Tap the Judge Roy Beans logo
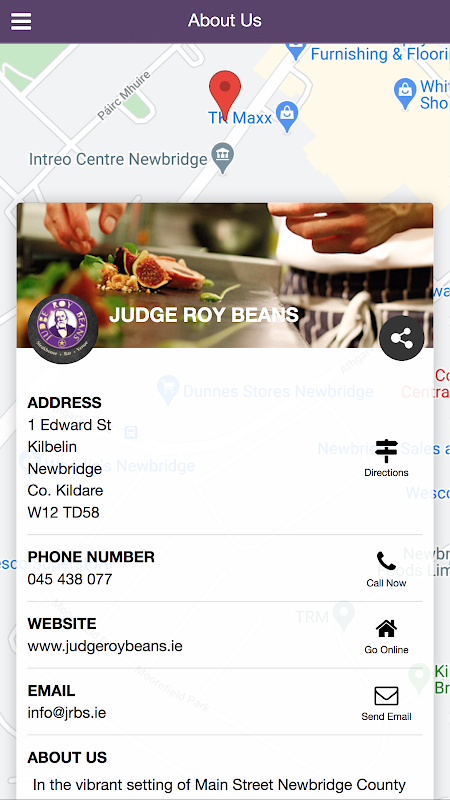This screenshot has height=800, width=450. (63, 329)
